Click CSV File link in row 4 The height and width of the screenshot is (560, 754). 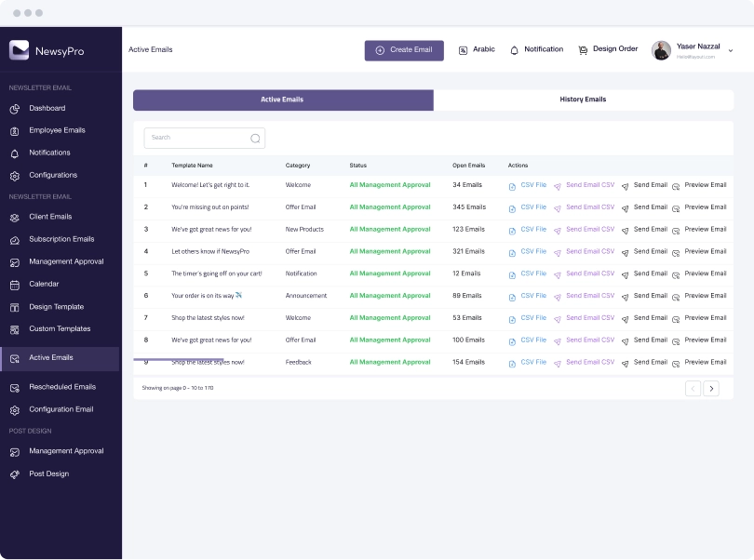coord(533,251)
